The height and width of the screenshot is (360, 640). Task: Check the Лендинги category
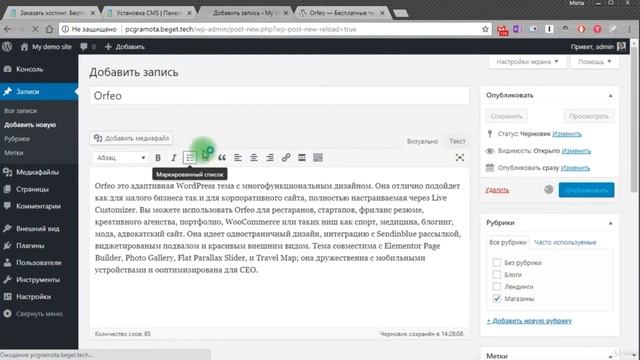tap(497, 287)
